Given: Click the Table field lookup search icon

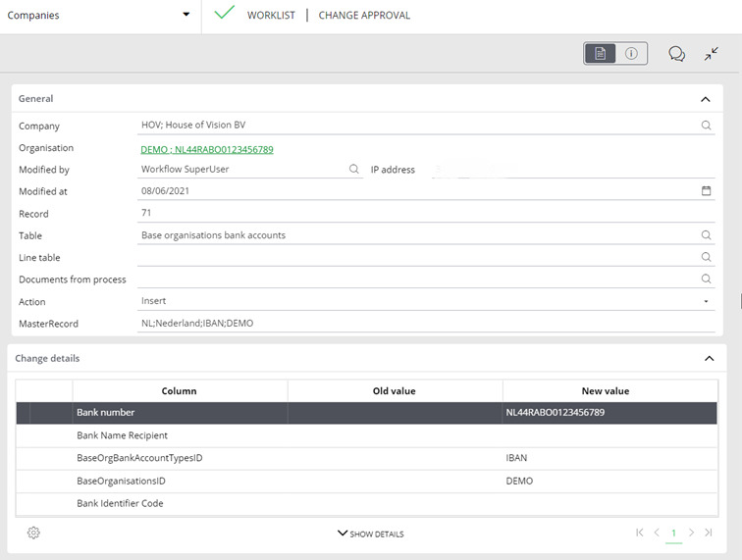Looking at the screenshot, I should [x=706, y=235].
